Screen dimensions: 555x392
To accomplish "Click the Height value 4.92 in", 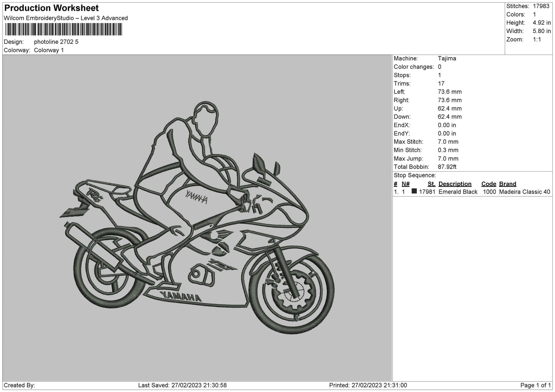I will coord(542,23).
